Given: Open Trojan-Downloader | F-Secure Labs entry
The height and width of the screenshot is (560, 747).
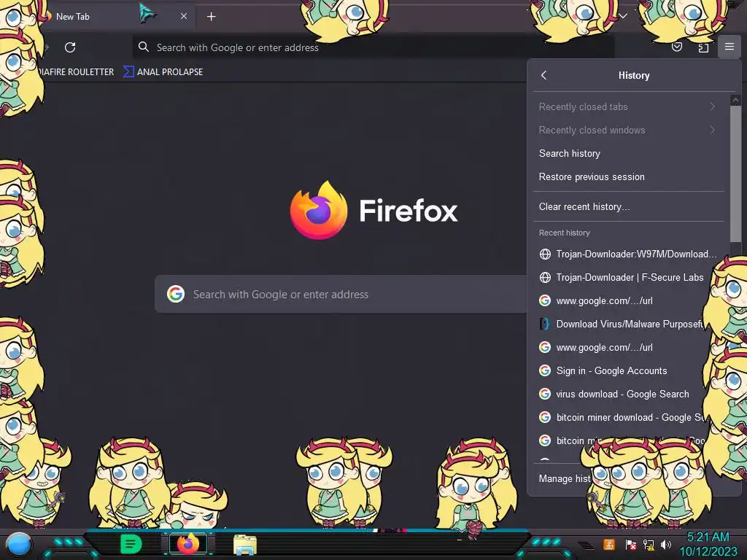Looking at the screenshot, I should click(627, 277).
